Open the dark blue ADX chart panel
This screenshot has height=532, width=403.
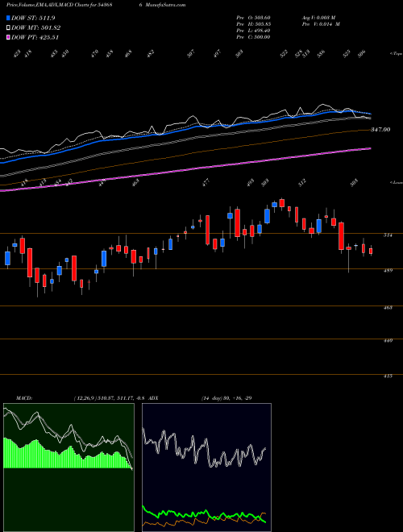click(206, 468)
